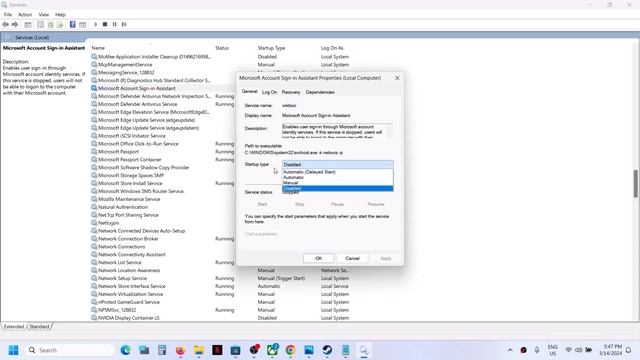Show hidden icons via tray chevron

pos(510,350)
